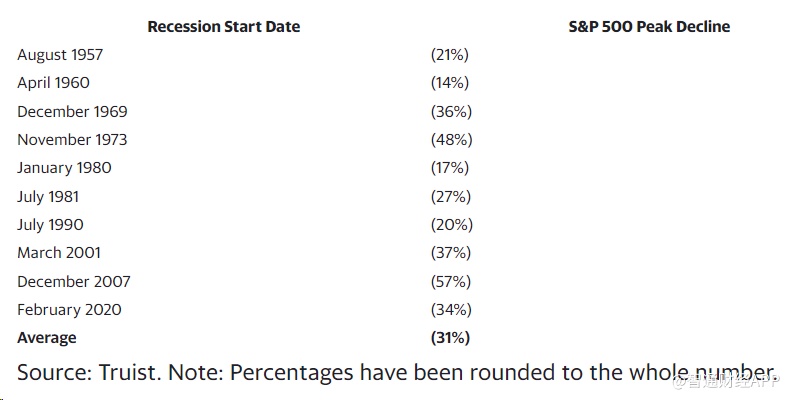790x400 pixels.
Task: Click the (57%) peak decline value
Action: [x=450, y=282]
